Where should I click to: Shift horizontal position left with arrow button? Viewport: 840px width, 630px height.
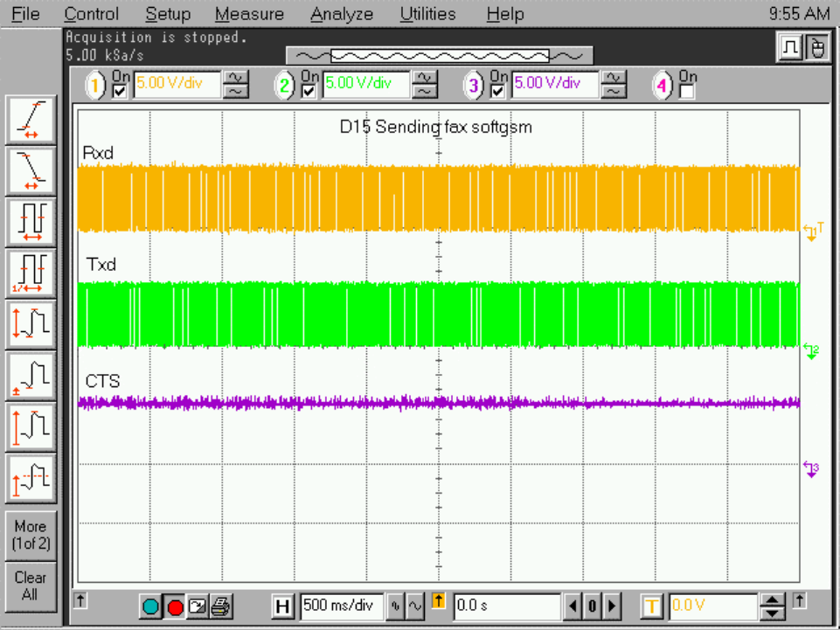tap(573, 606)
